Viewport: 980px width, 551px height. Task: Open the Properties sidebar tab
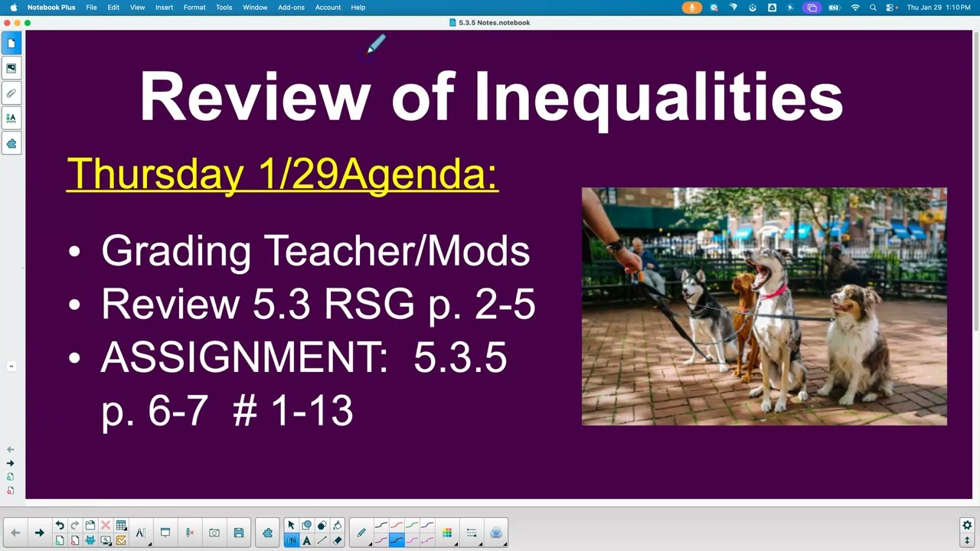[x=11, y=118]
